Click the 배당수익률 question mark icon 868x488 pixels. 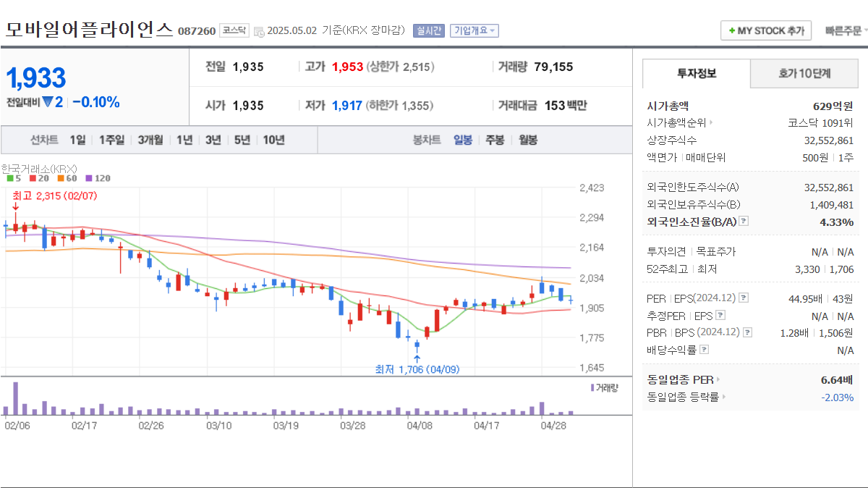point(702,349)
